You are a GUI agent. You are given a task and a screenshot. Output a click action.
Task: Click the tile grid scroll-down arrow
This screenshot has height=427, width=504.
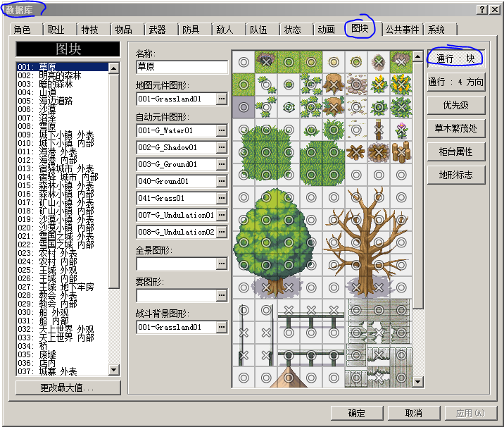417,382
